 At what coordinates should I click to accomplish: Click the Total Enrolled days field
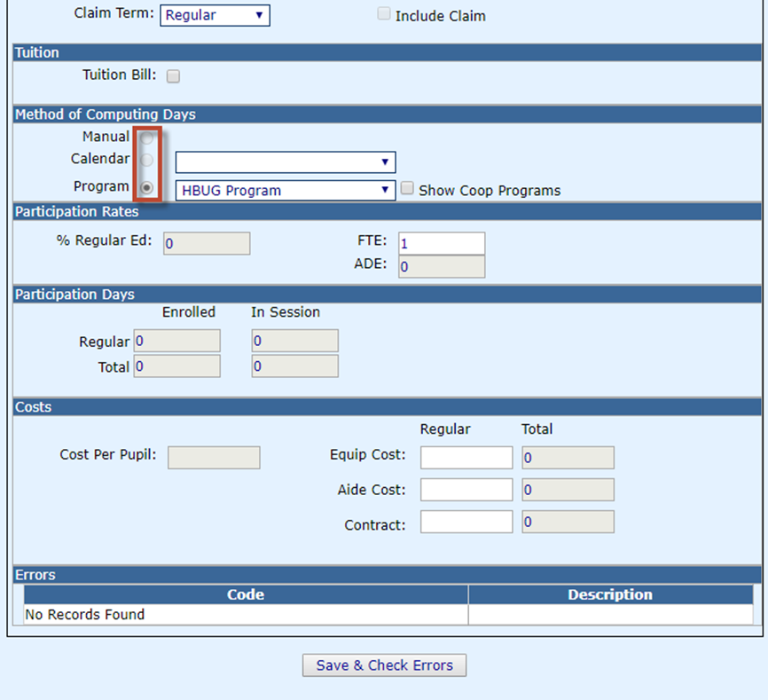tap(176, 366)
